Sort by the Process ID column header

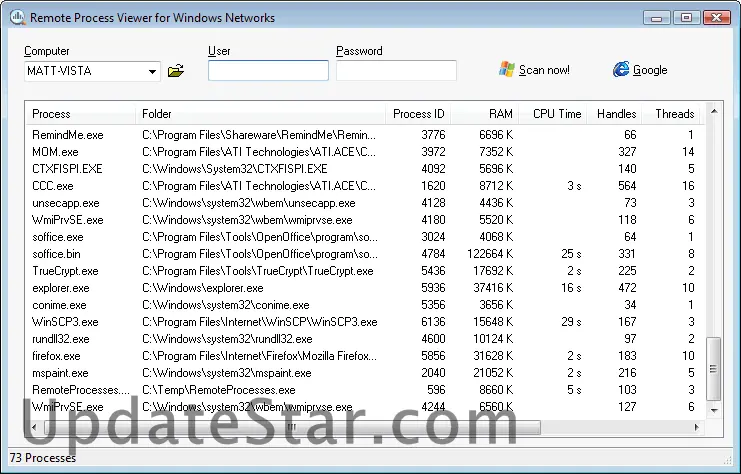[x=418, y=114]
